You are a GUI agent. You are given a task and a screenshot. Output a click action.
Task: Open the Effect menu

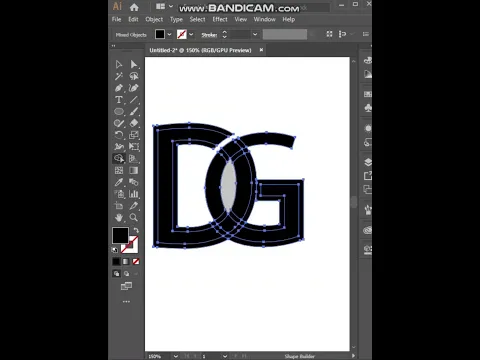coord(220,19)
